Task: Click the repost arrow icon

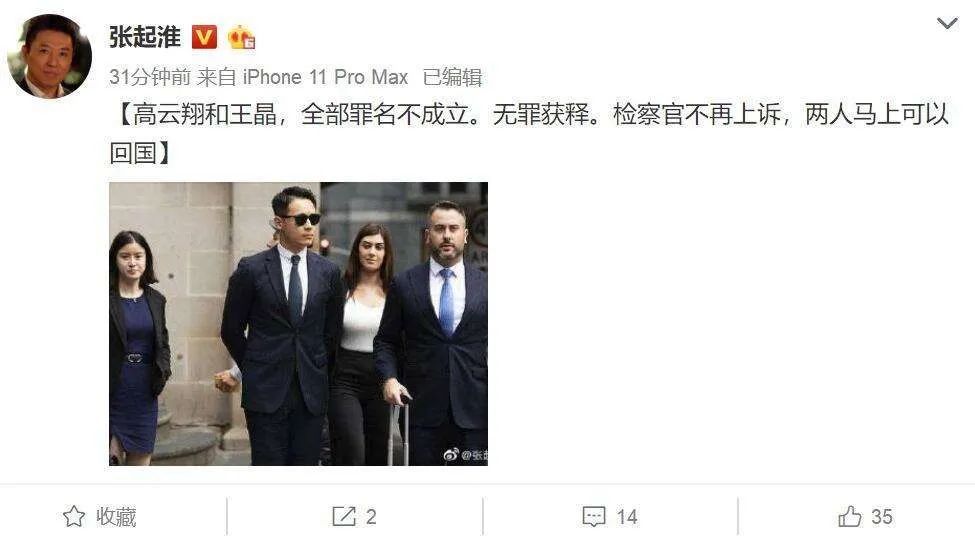Action: click(x=344, y=516)
